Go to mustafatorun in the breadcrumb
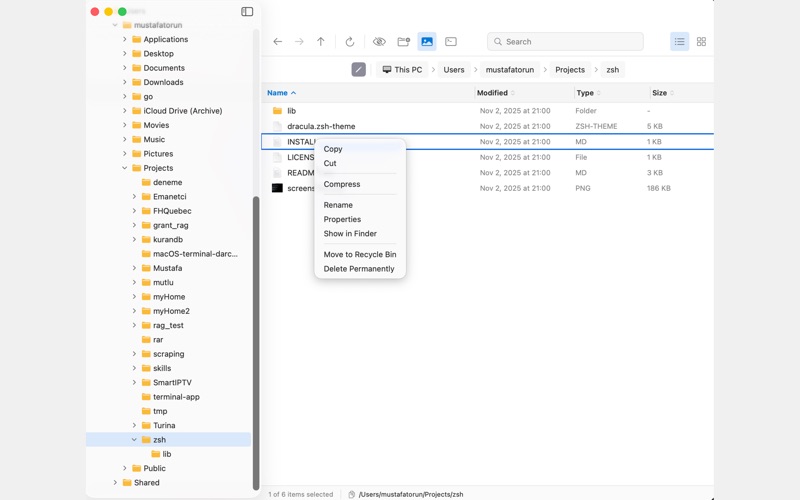The image size is (800, 500). pyautogui.click(x=510, y=70)
